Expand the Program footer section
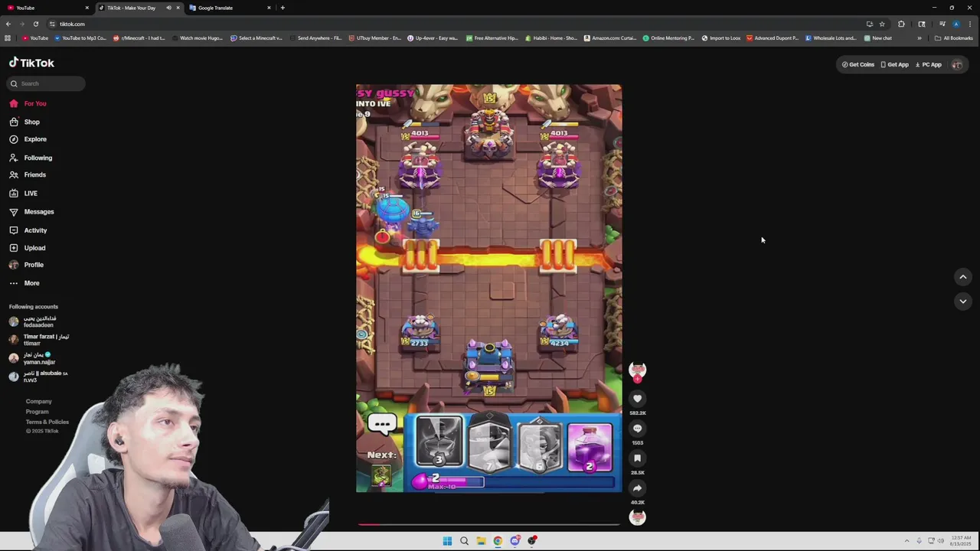This screenshot has width=980, height=551. [x=37, y=412]
